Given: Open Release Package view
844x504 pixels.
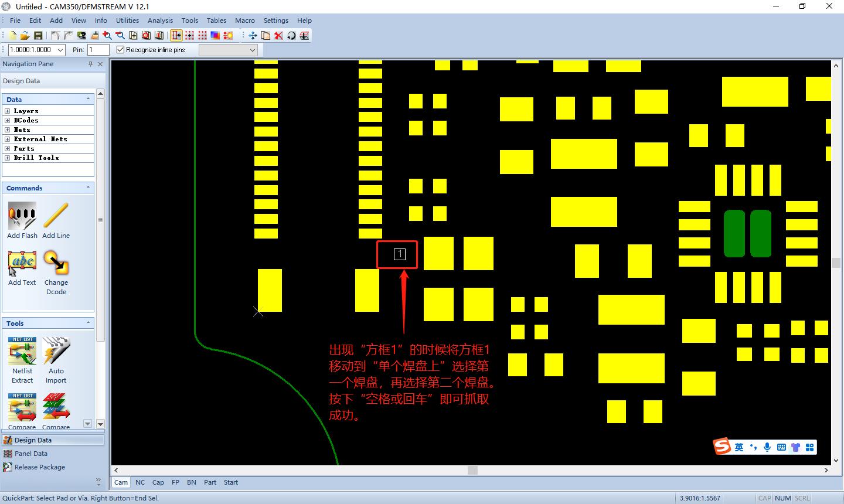Looking at the screenshot, I should click(x=40, y=467).
